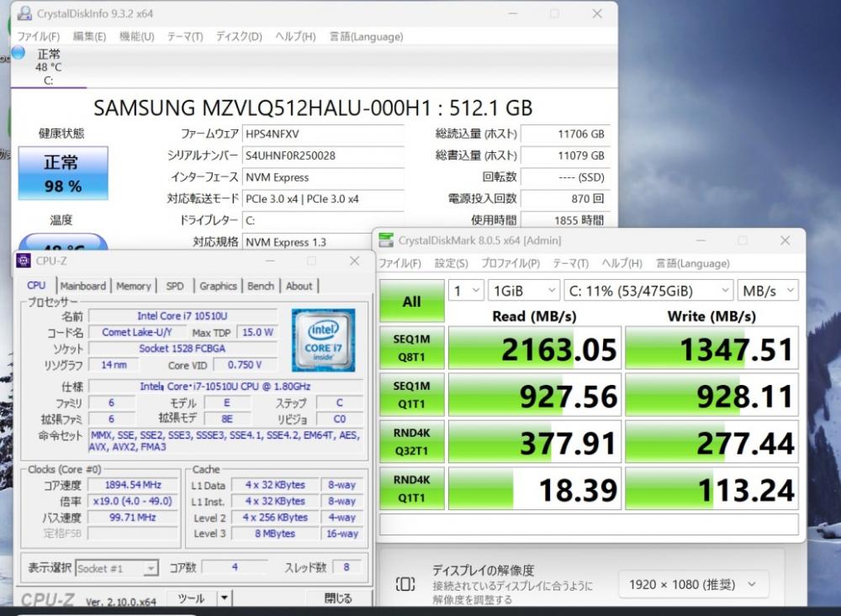841x616 pixels.
Task: Open ツール dropdown arrow in CPU-Z
Action: coord(225,598)
